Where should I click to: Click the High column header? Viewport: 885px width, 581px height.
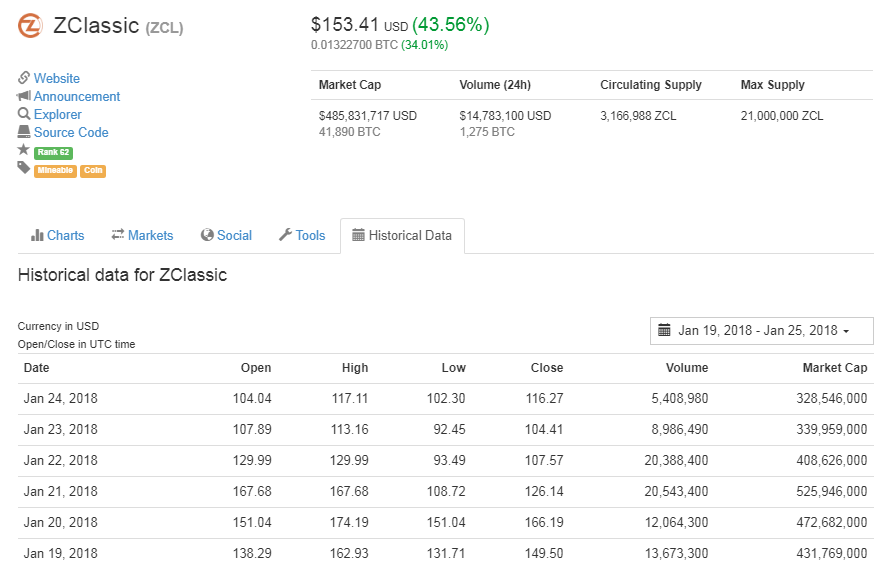tap(355, 368)
